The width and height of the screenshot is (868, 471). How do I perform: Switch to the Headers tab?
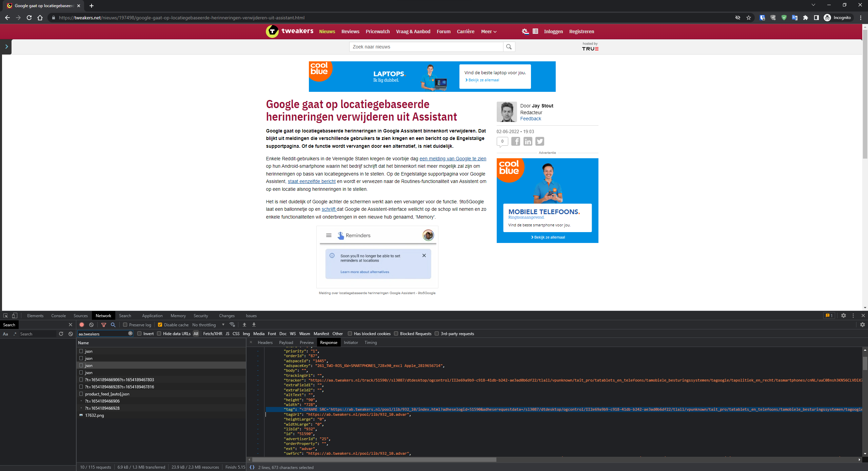(x=265, y=343)
